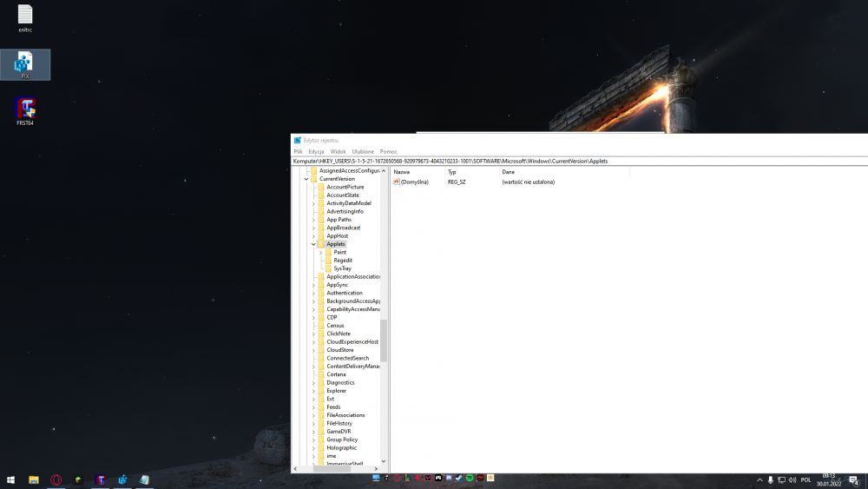Select the (Domyślna) registry value
This screenshot has width=868, height=489.
click(x=414, y=182)
